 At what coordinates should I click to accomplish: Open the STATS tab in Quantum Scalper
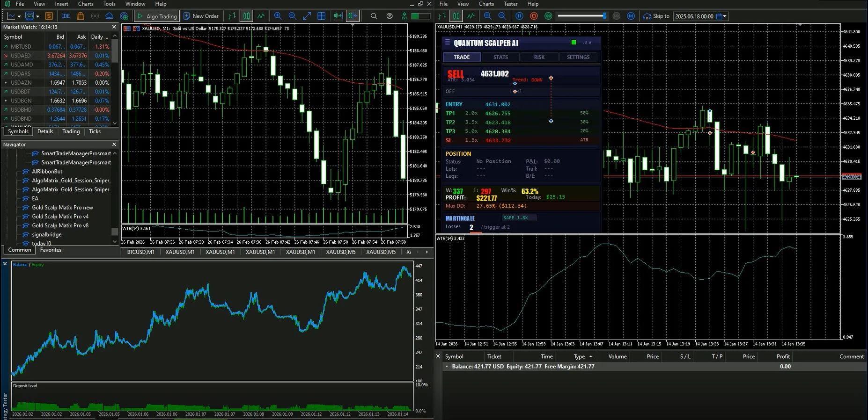point(500,57)
